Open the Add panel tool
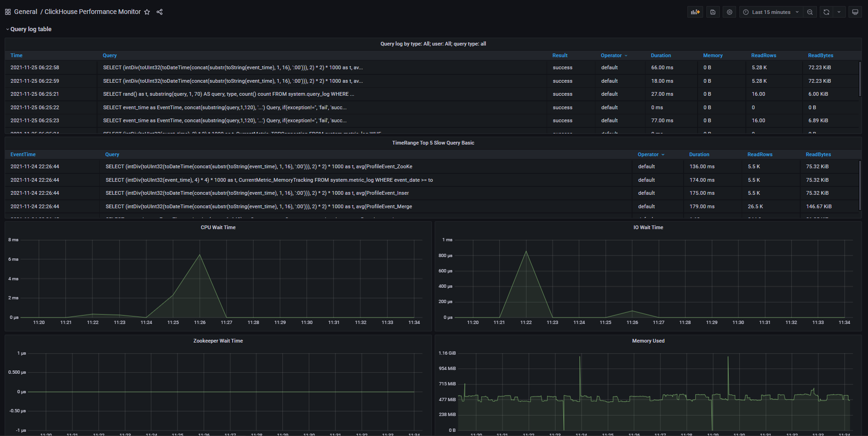 click(695, 12)
